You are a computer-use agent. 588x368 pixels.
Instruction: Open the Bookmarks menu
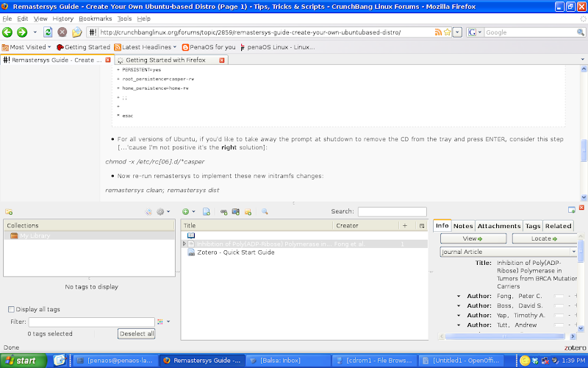[96, 18]
